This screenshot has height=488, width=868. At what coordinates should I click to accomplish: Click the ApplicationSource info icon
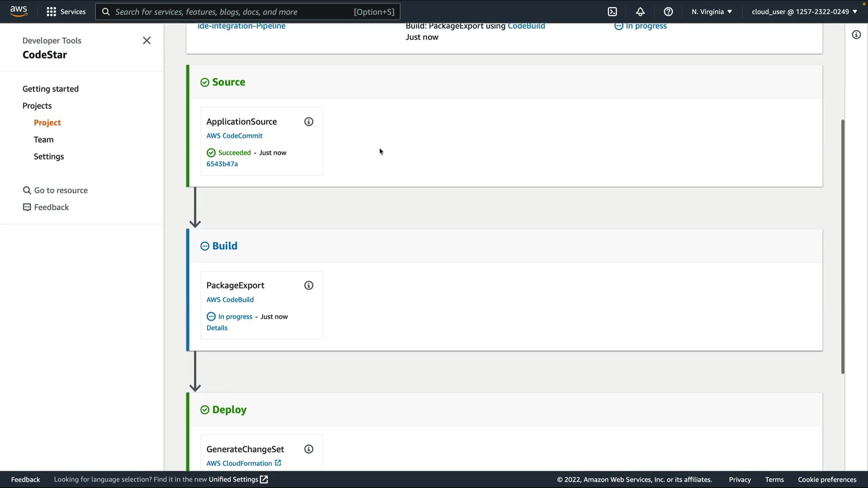(x=309, y=122)
